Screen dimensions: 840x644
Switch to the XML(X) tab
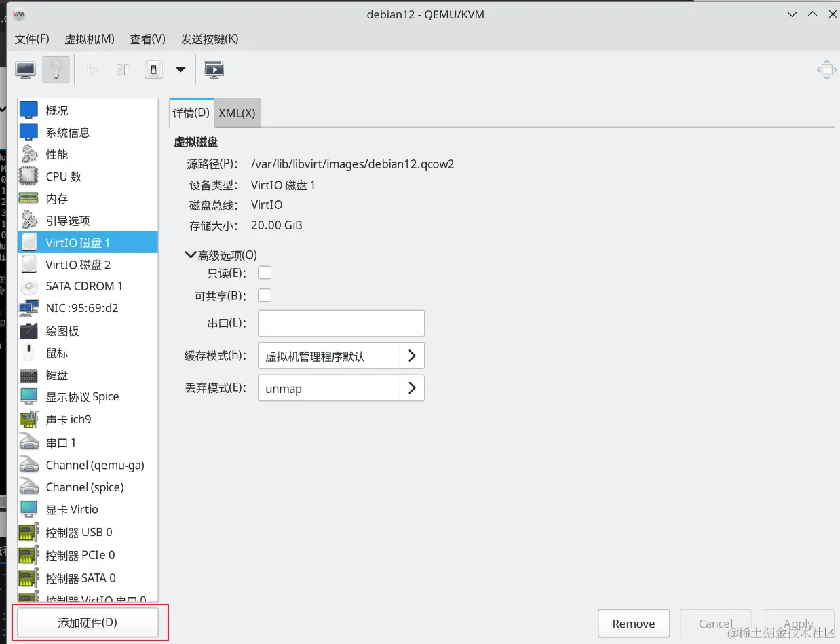[237, 113]
